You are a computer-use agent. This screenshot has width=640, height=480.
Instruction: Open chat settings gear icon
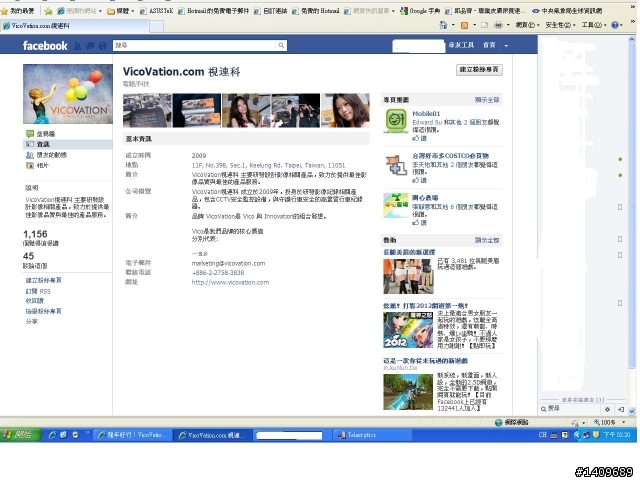pos(607,409)
